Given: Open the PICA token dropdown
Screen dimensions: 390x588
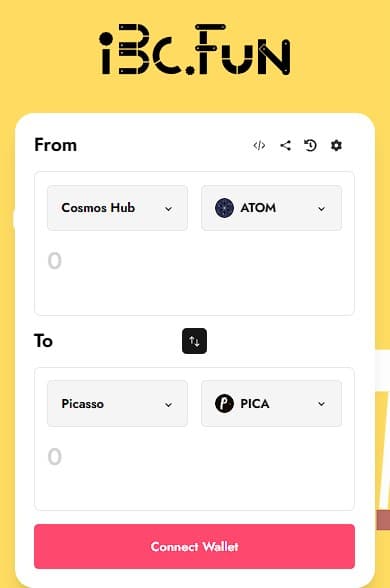Looking at the screenshot, I should [272, 404].
